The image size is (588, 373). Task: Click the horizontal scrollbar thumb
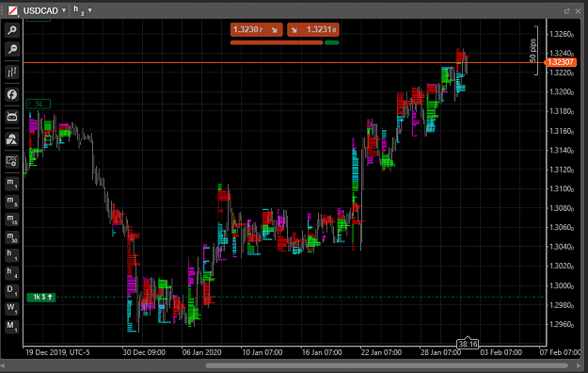point(387,365)
